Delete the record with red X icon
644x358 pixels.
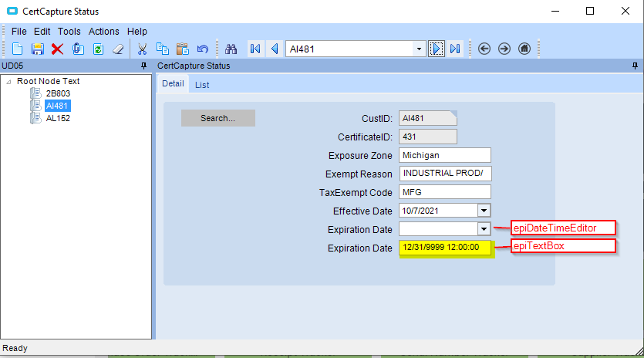[58, 49]
